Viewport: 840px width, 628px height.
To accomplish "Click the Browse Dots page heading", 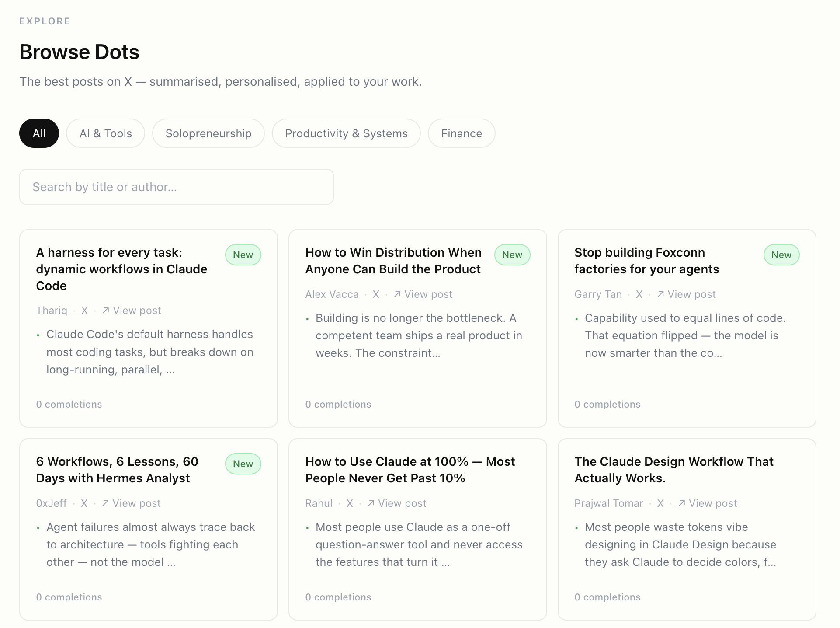I will (x=79, y=52).
